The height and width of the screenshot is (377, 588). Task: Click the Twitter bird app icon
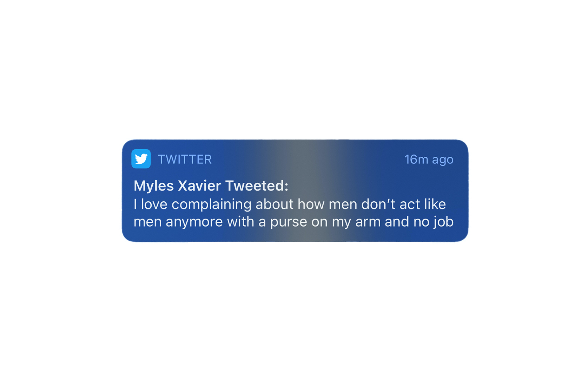141,159
